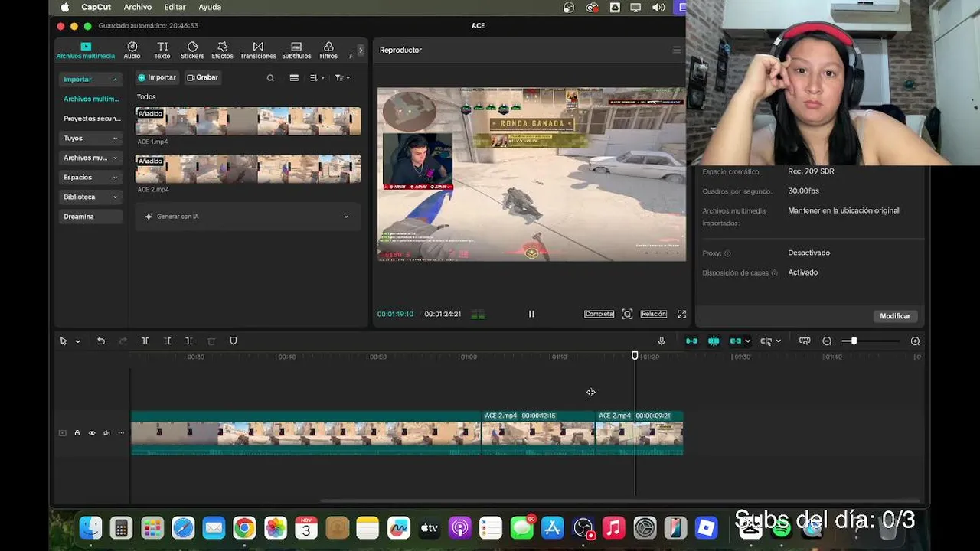The height and width of the screenshot is (551, 980).
Task: Expand the Biblioteca section
Action: click(x=90, y=197)
